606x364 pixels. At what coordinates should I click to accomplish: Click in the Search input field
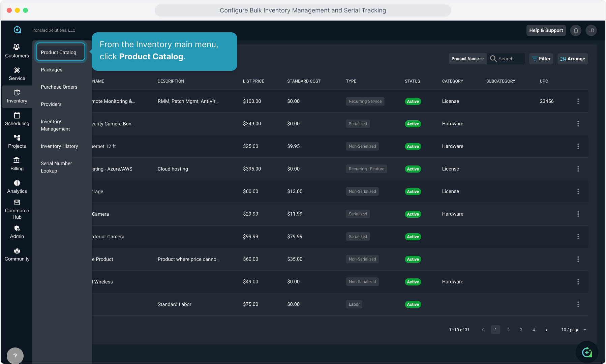510,59
